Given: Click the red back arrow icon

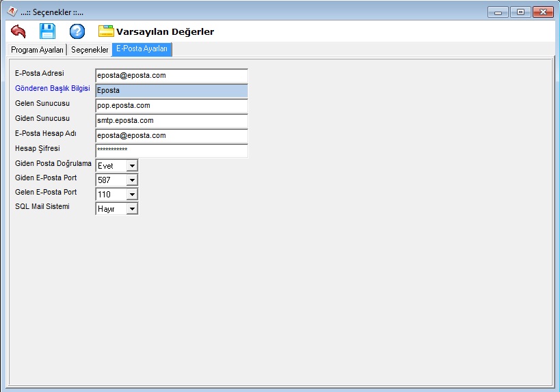Looking at the screenshot, I should [18, 31].
